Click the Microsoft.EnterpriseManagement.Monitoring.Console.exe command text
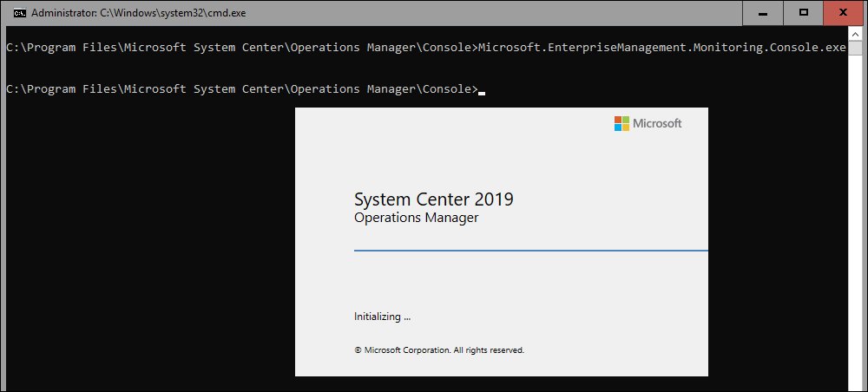The image size is (868, 392). tap(662, 48)
